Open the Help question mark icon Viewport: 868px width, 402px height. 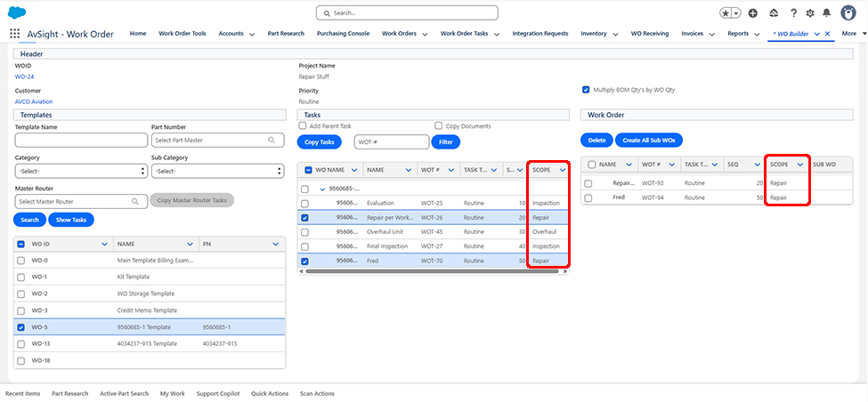(794, 12)
